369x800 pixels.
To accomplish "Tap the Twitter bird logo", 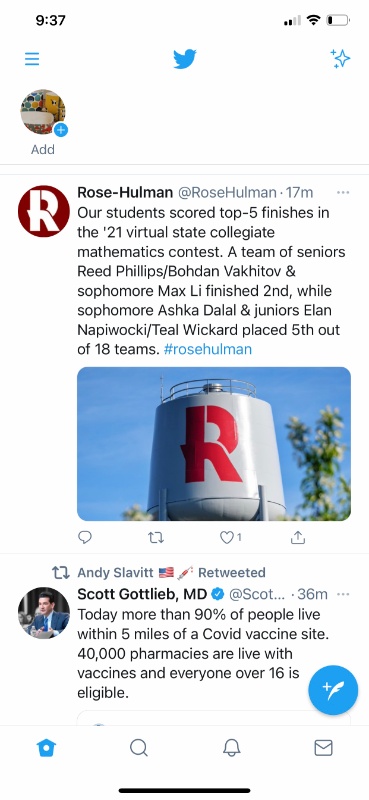I will [x=184, y=59].
